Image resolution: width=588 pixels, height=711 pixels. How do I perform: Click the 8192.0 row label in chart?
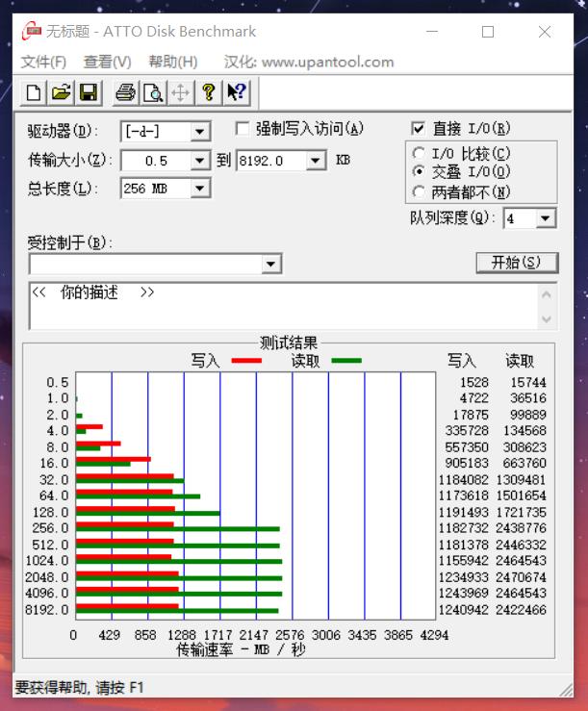[47, 610]
